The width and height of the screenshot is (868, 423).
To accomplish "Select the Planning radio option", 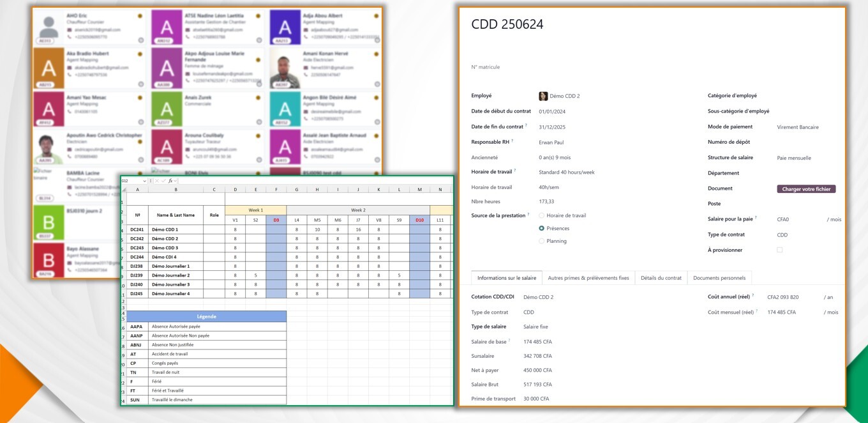I will point(542,242).
